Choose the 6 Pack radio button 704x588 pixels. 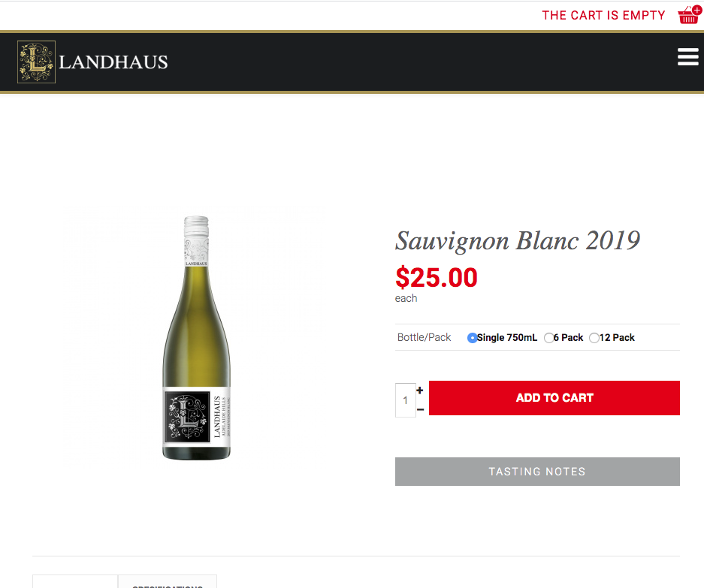point(548,337)
